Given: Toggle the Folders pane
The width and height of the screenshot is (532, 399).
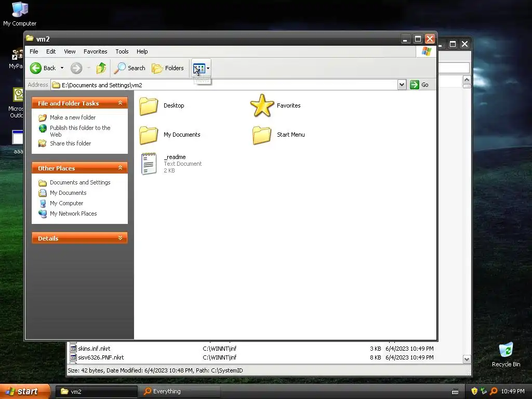Looking at the screenshot, I should 168,68.
